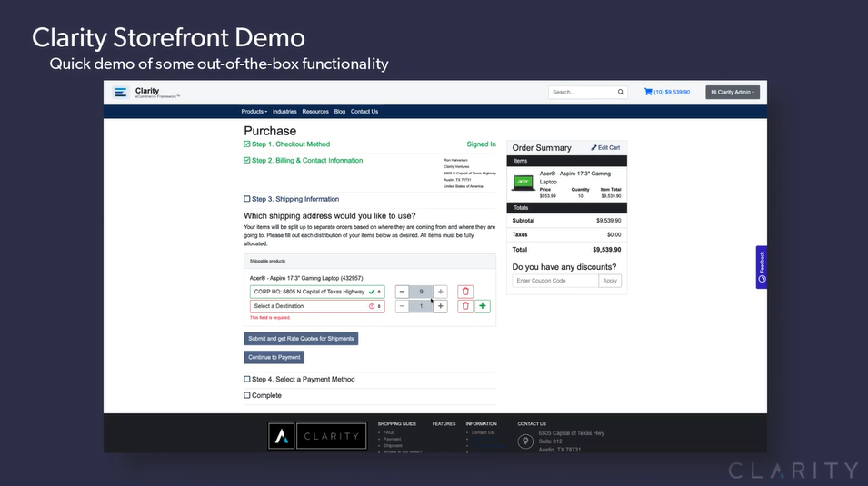
Task: Toggle Step 1 Checkout Method checkbox
Action: click(247, 144)
